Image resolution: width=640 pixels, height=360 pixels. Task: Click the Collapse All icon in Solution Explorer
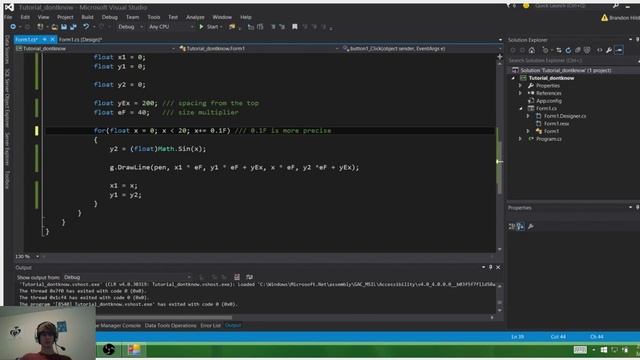[578, 50]
